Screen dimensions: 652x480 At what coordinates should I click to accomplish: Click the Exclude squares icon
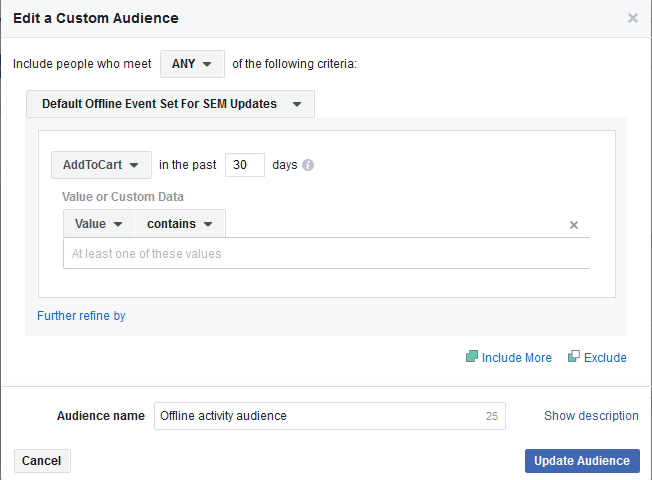click(x=574, y=357)
